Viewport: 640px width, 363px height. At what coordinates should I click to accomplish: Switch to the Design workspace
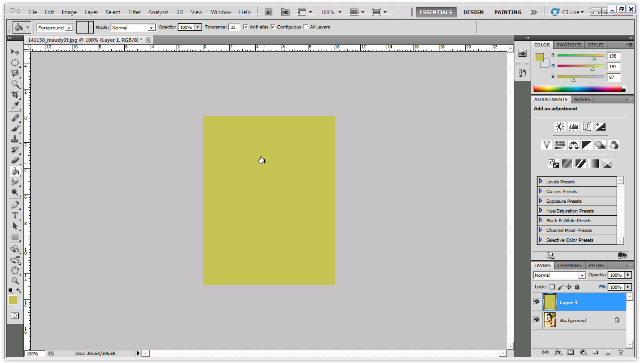[473, 12]
